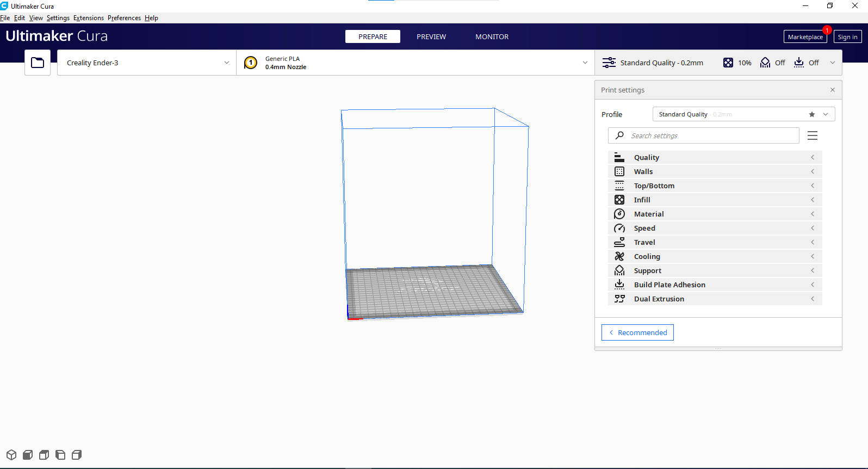Switch to top view cube
Viewport: 868px width, 469px height.
44,455
